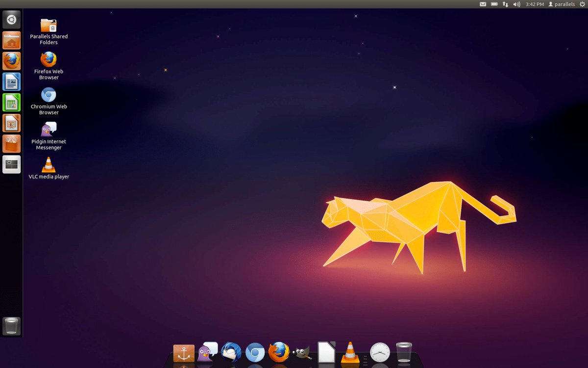Launch Thunderbird from the bottom dock

[x=231, y=352]
